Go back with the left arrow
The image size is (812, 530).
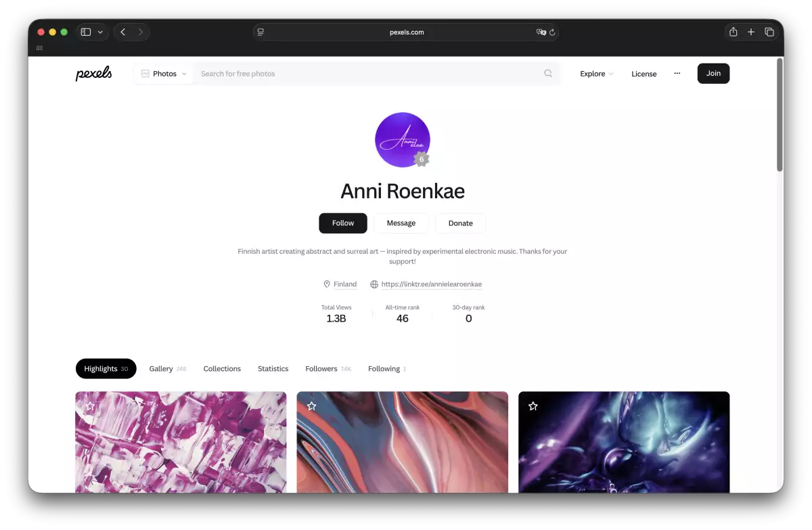(122, 32)
